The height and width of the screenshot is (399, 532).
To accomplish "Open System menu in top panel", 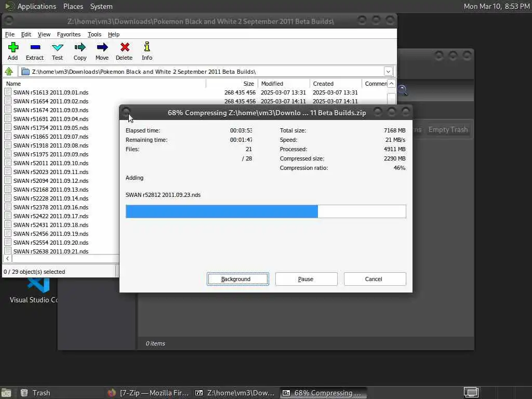I will coord(101,6).
